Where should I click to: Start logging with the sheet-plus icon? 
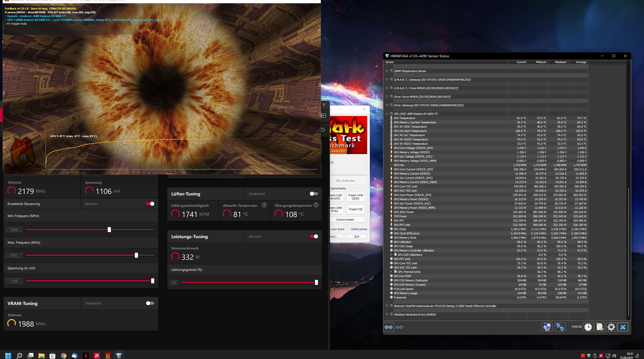tap(600, 327)
